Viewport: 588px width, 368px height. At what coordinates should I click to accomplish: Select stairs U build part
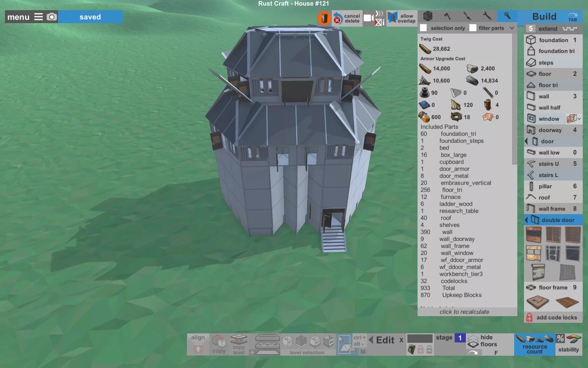click(x=553, y=164)
